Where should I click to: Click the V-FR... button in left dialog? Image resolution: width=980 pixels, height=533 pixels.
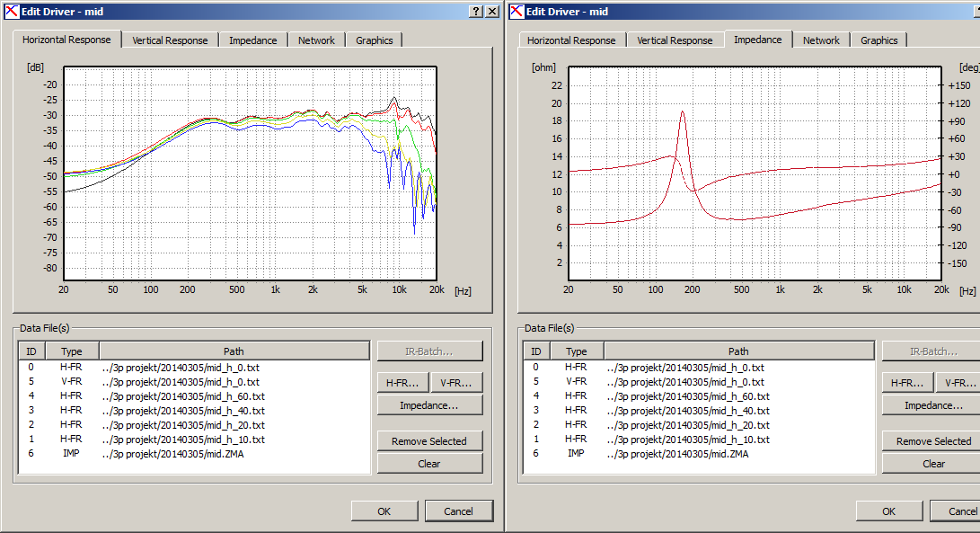pos(456,383)
